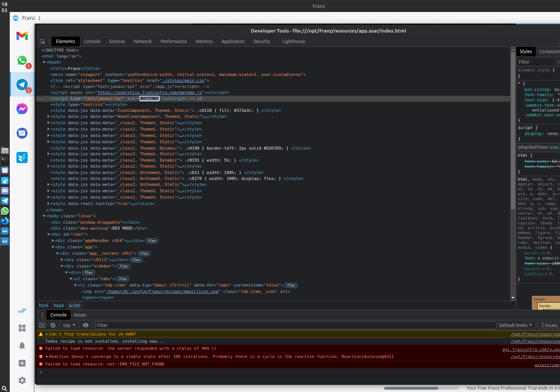Open the console drawer three-dot menu

point(42,315)
